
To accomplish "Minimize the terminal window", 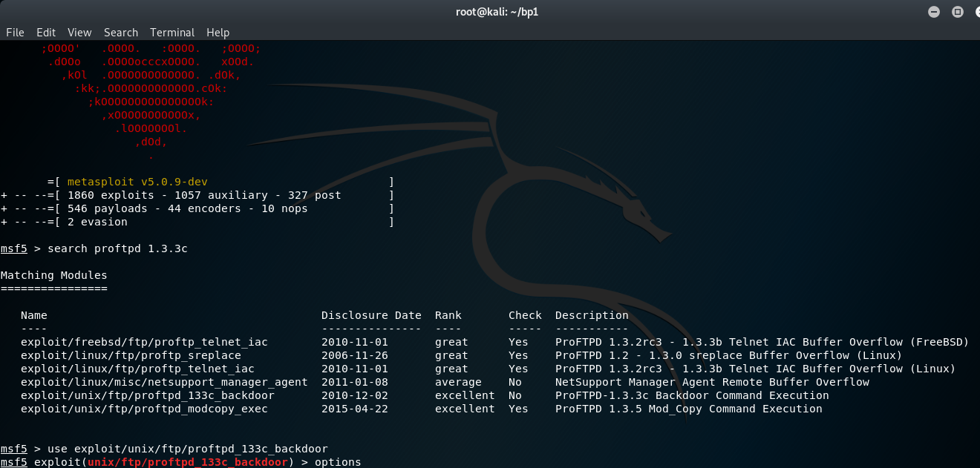I will (934, 12).
